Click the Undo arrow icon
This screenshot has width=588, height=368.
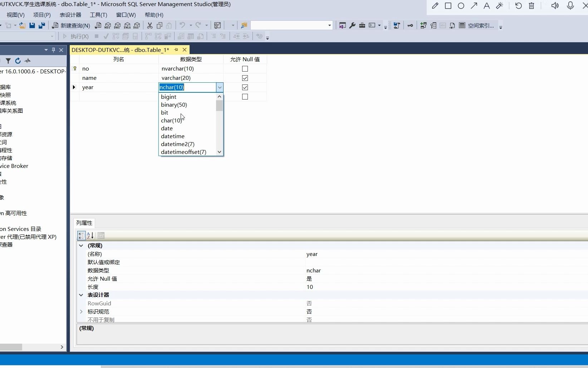[x=182, y=25]
